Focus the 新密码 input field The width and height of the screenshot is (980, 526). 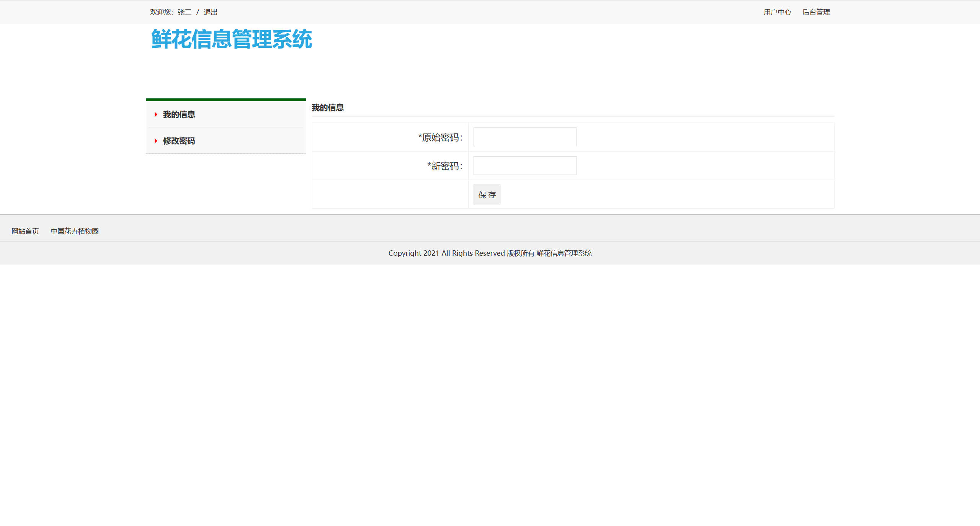524,166
